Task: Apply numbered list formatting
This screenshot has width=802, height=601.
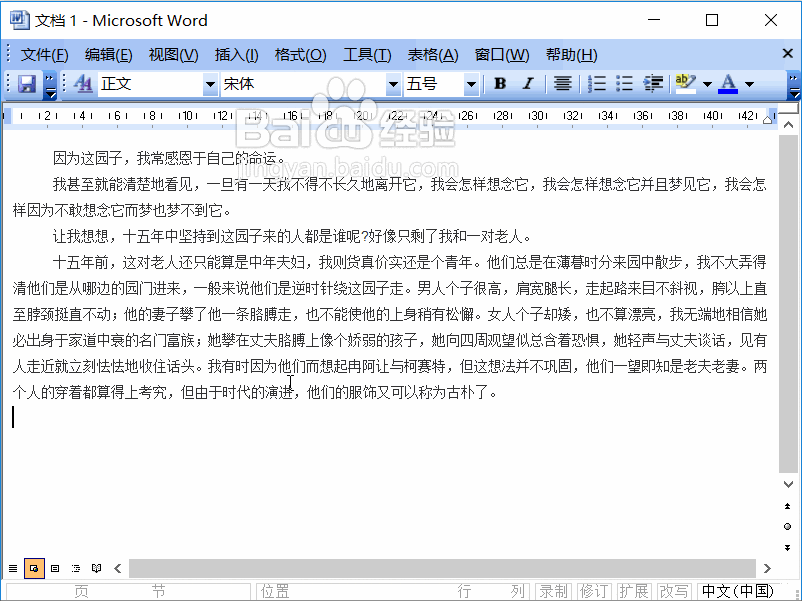Action: point(595,84)
